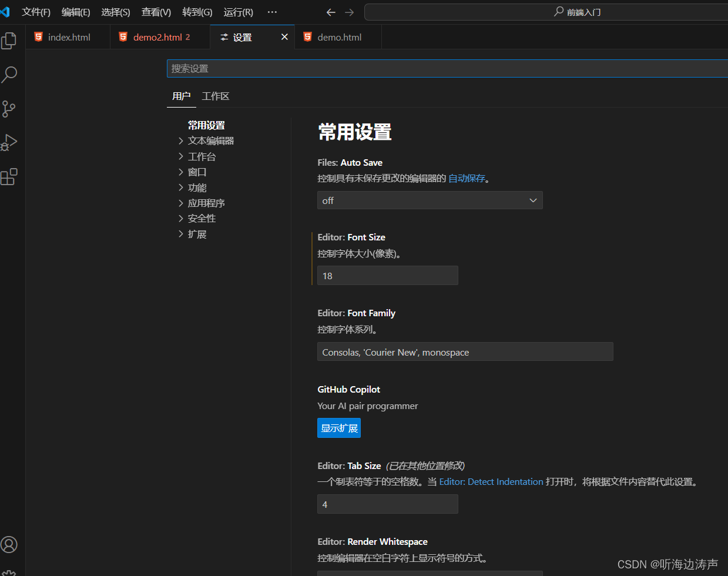Open the Extensions icon
The image size is (728, 576).
(9, 176)
